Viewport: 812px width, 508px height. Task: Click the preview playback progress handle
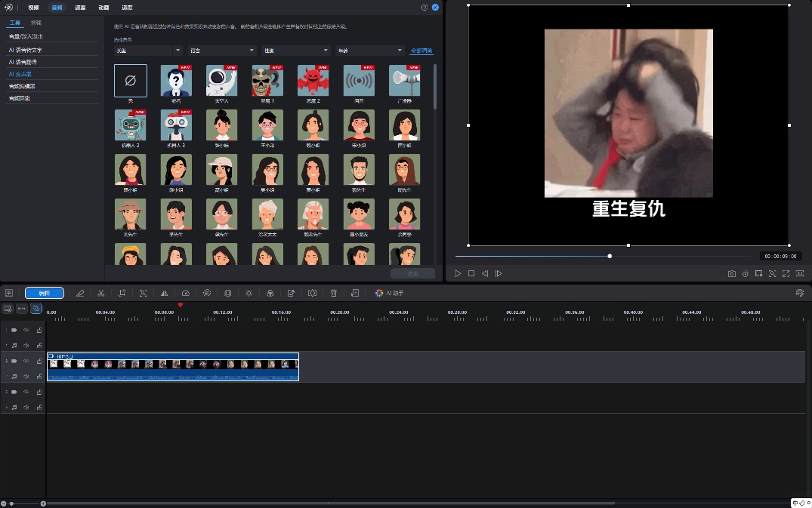tap(610, 256)
